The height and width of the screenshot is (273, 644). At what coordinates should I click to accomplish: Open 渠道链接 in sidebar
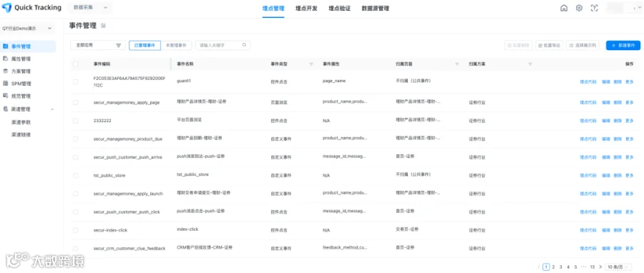(21, 134)
